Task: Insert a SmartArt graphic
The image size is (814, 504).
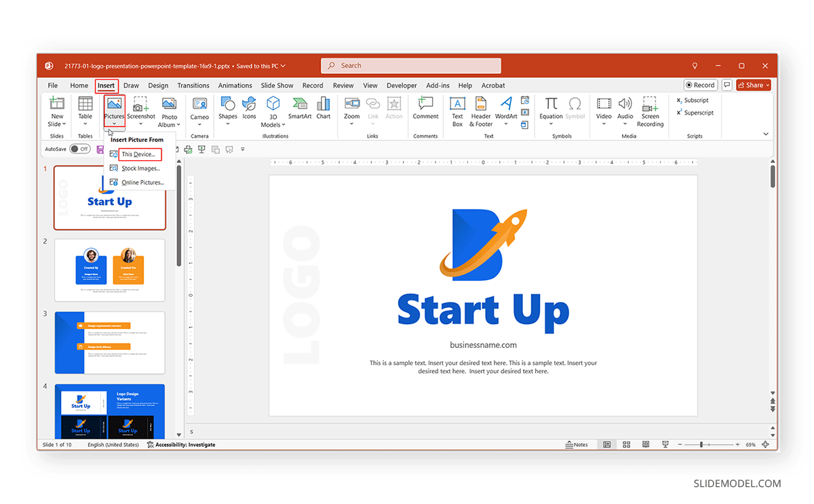Action: coord(300,109)
